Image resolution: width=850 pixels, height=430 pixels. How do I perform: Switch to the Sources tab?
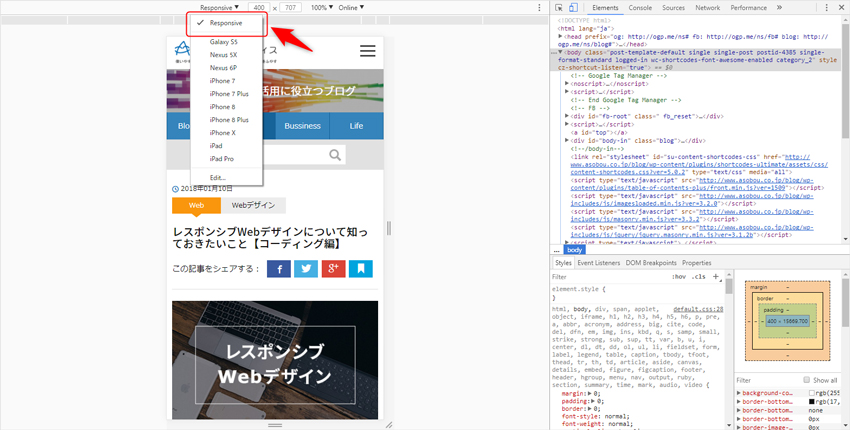point(673,8)
